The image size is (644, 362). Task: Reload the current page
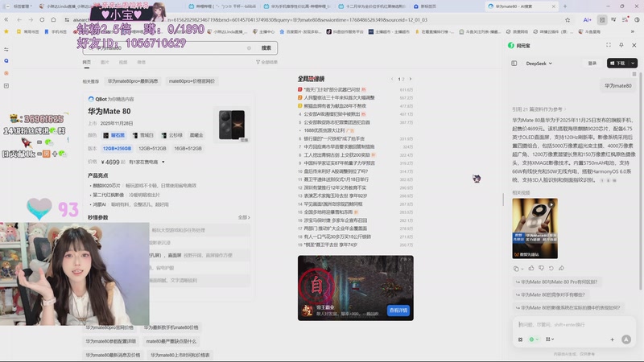42,19
